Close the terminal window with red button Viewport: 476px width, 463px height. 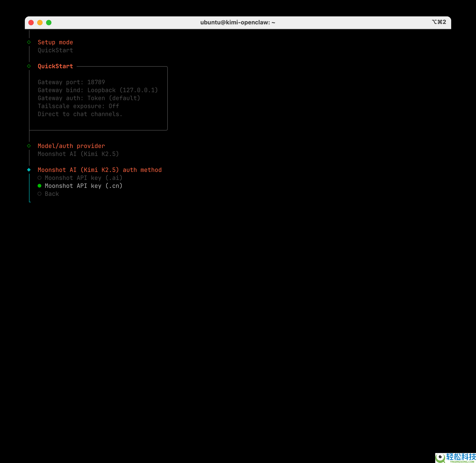[x=31, y=23]
